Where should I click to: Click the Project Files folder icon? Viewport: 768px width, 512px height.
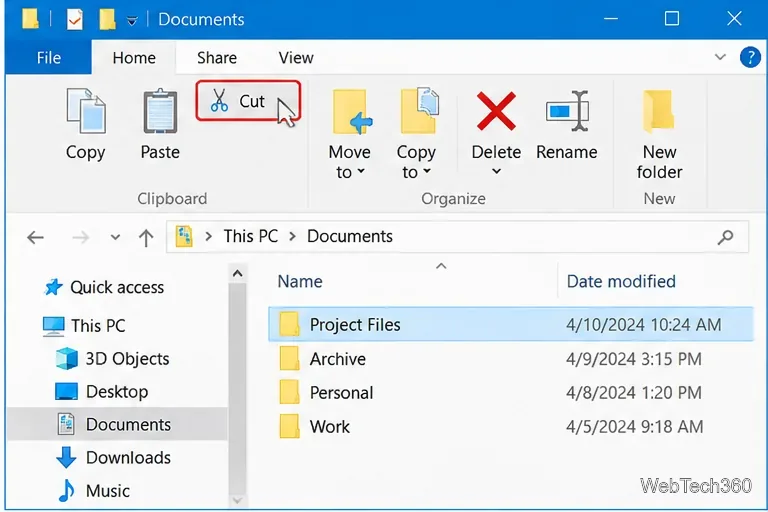click(x=289, y=324)
